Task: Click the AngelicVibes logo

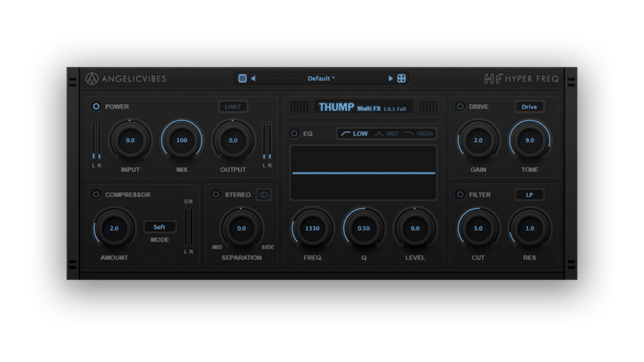Action: 126,79
